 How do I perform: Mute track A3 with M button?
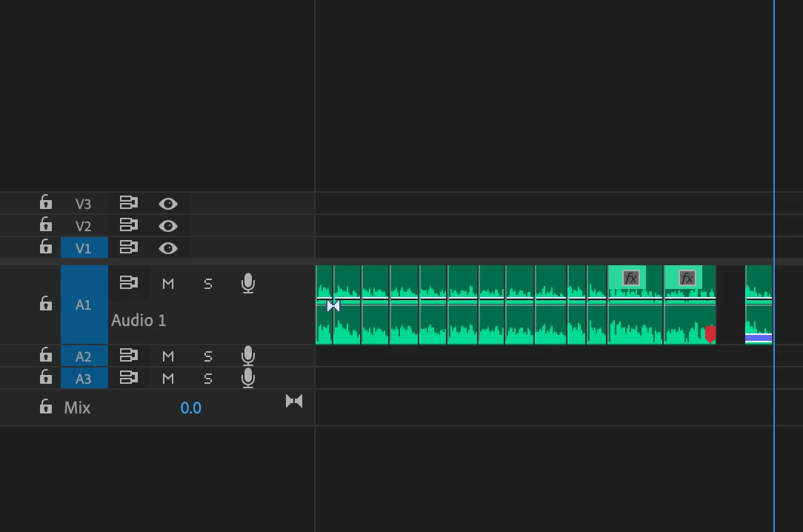[168, 379]
